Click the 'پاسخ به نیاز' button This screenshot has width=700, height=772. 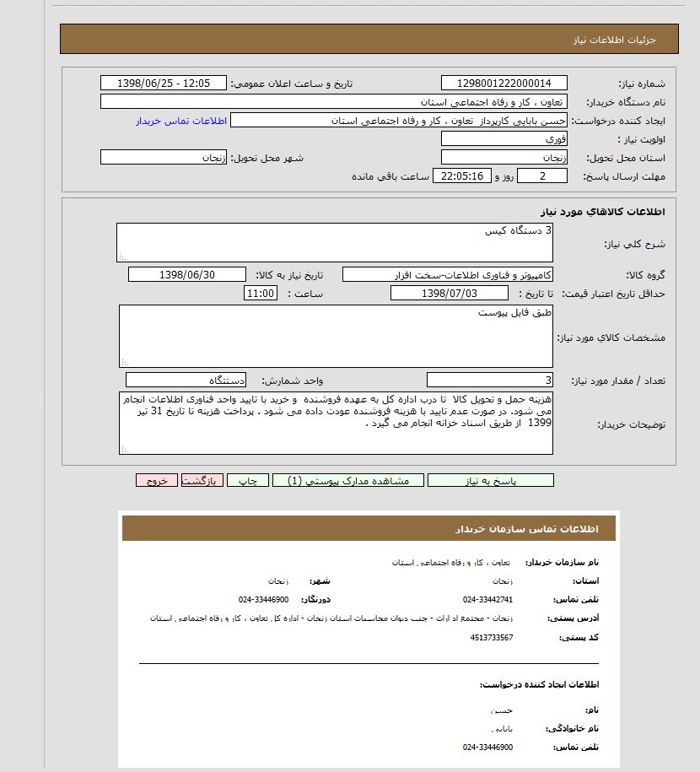pos(491,480)
